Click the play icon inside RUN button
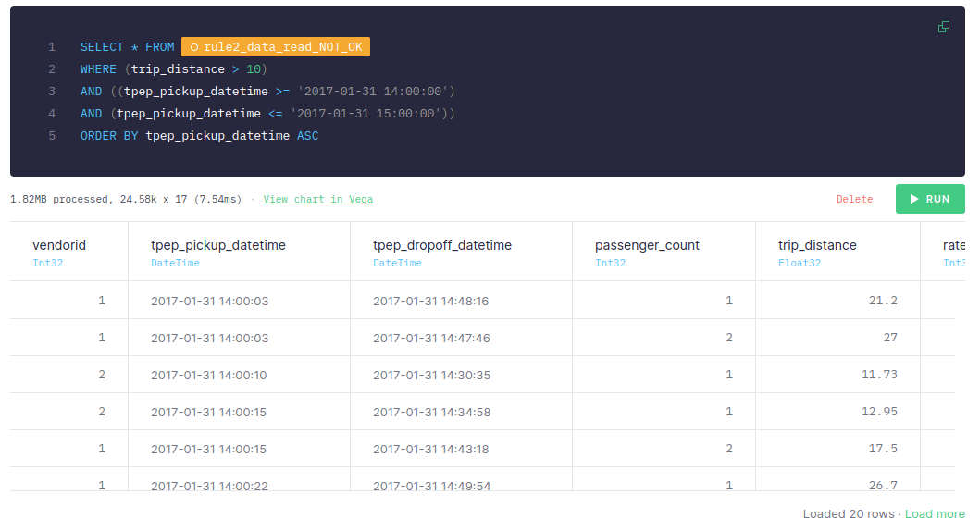The height and width of the screenshot is (531, 980). click(x=914, y=199)
